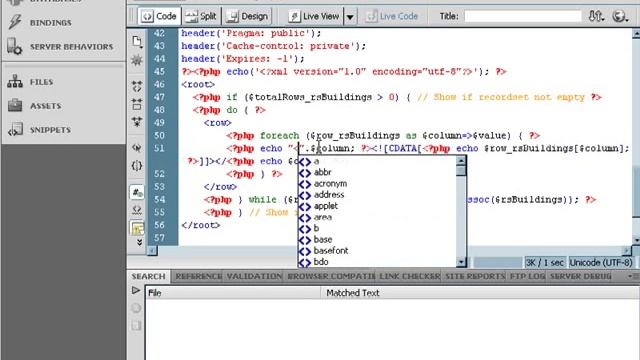Click Find and Replace play icon
The image size is (640, 360).
(136, 290)
